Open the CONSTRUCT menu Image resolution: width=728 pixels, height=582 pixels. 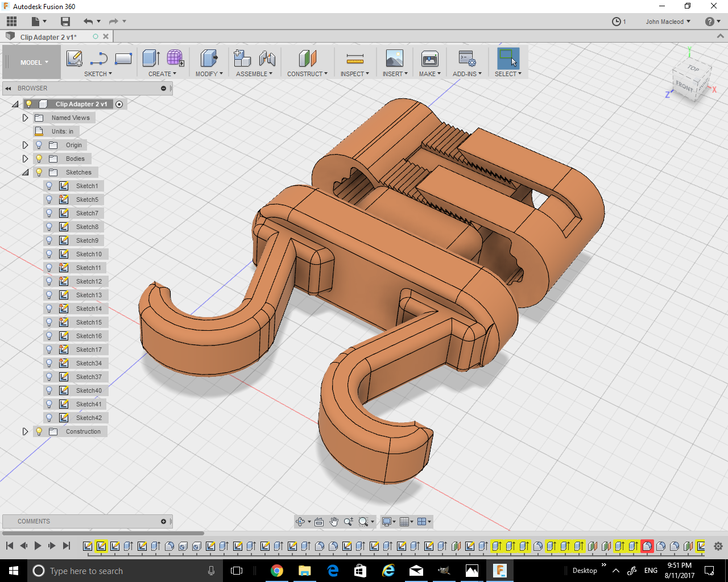307,74
